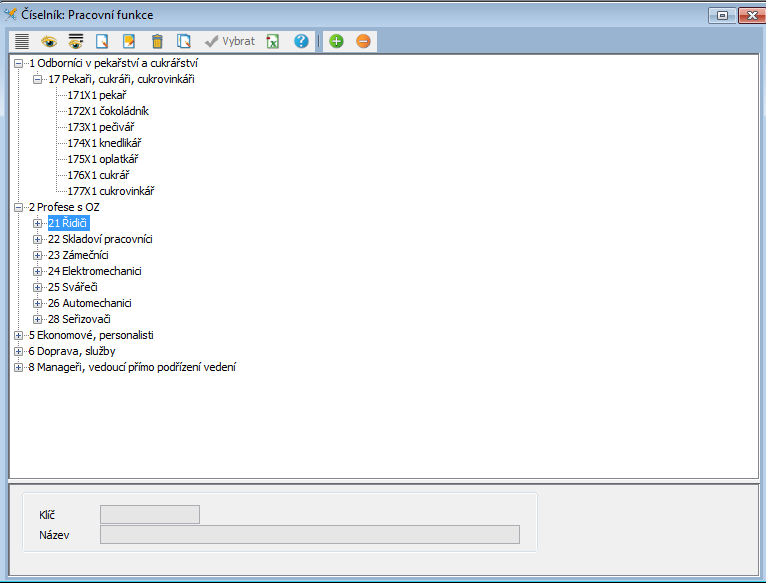The width and height of the screenshot is (766, 583).
Task: Click the orange minus collapse icon
Action: 362,41
